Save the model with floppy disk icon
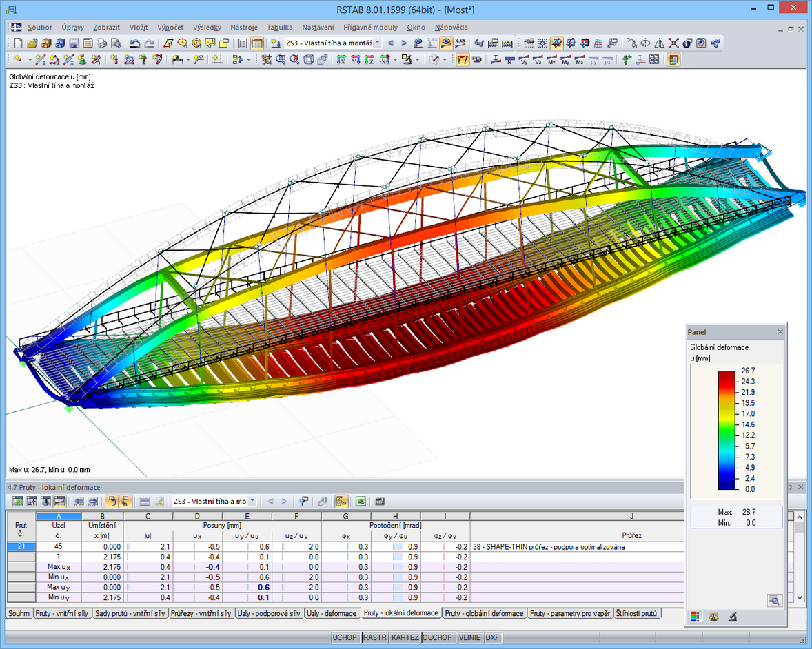812x649 pixels. click(x=74, y=43)
